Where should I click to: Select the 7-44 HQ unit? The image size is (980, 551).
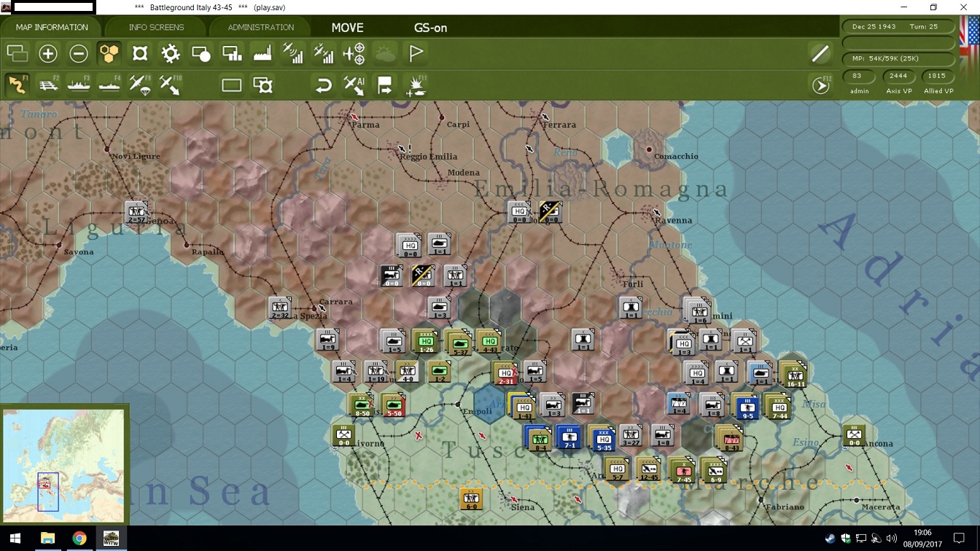779,407
